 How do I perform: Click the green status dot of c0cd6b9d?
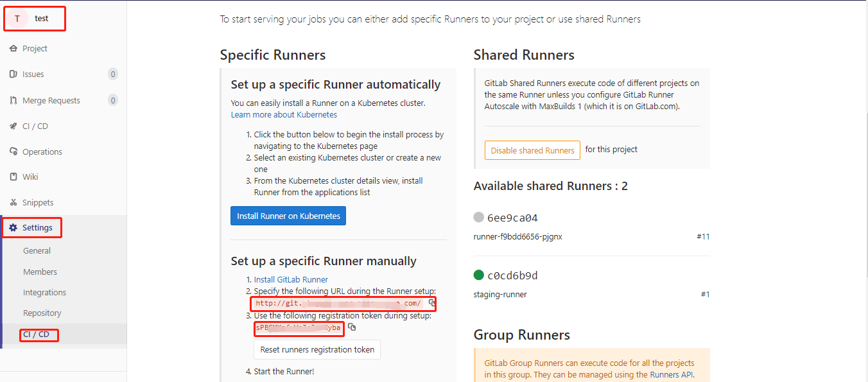coord(478,275)
